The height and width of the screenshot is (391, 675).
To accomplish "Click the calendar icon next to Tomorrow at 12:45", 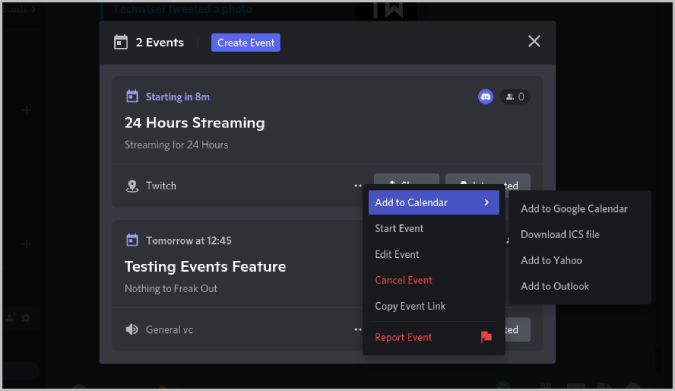I will (x=132, y=240).
